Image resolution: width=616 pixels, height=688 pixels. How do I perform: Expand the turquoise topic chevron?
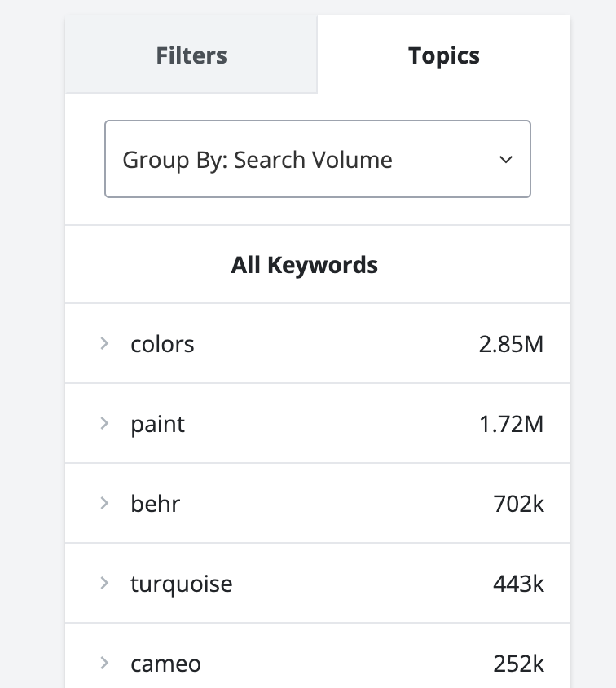click(104, 584)
